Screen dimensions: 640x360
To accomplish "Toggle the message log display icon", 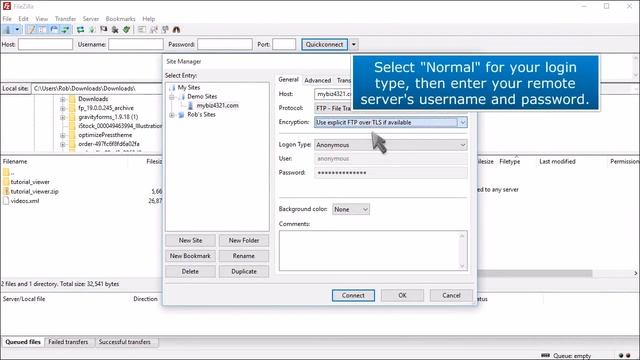I will click(31, 29).
